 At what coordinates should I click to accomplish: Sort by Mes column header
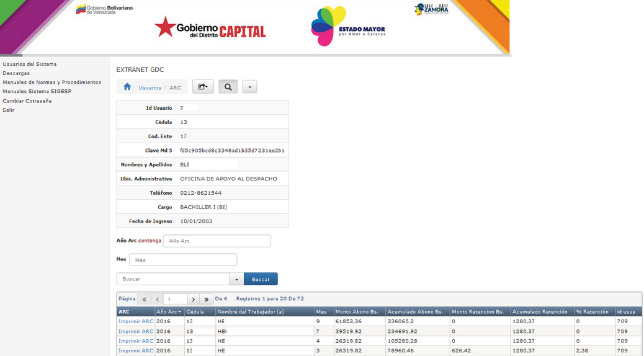point(321,311)
